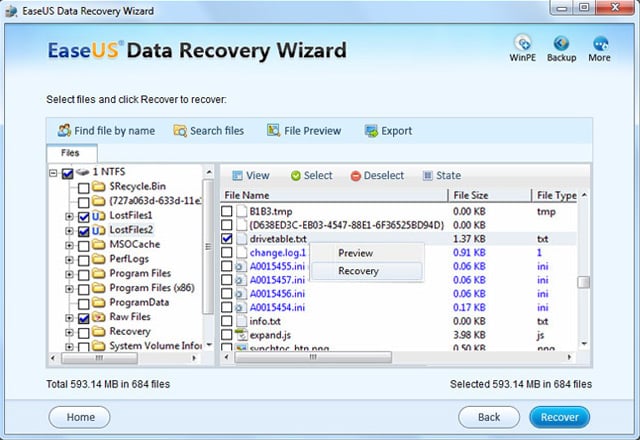Click the B1B3.tmp file icon
This screenshot has width=640, height=440.
click(242, 211)
